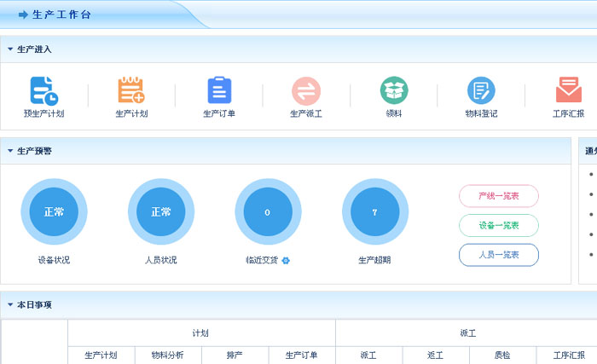Click the 临近交货 circle showing 0
The height and width of the screenshot is (364, 597).
pyautogui.click(x=268, y=211)
